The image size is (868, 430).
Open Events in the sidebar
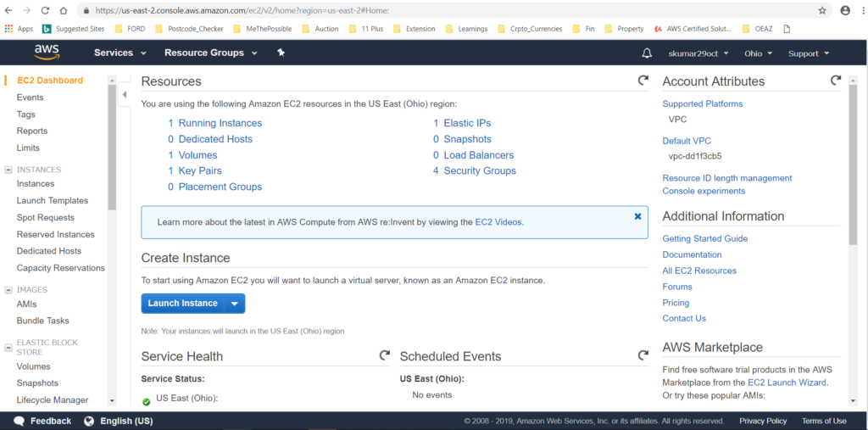(30, 98)
